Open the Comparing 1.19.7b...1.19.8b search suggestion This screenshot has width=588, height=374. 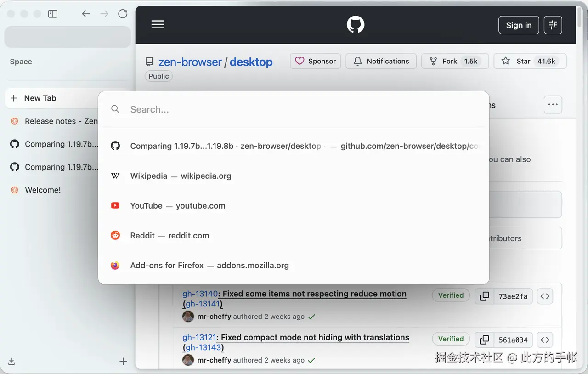[x=294, y=146]
